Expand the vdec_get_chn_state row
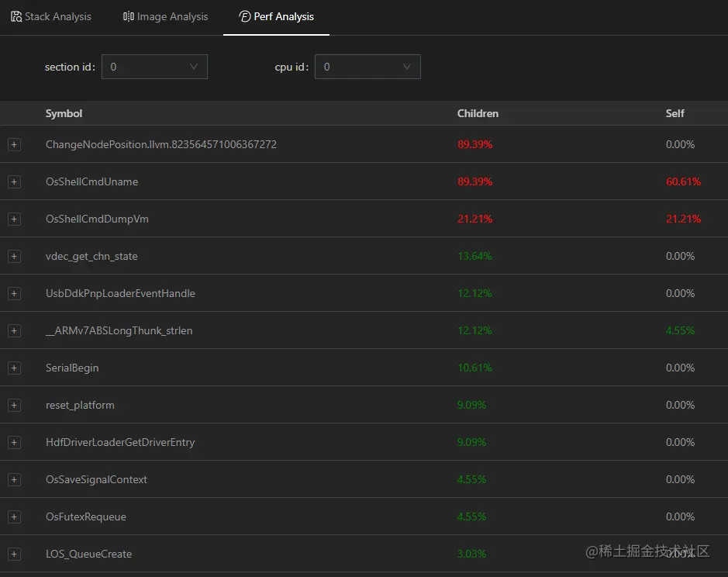The width and height of the screenshot is (728, 577). [15, 256]
